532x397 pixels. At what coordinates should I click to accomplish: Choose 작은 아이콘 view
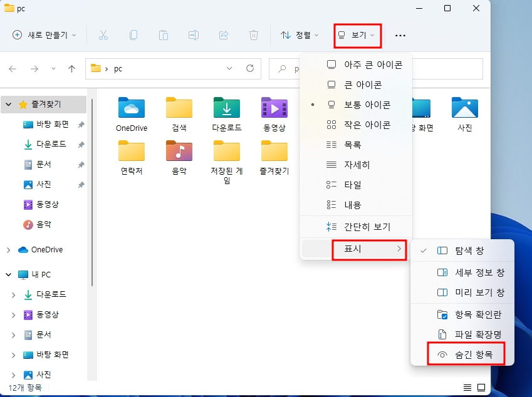[357, 125]
